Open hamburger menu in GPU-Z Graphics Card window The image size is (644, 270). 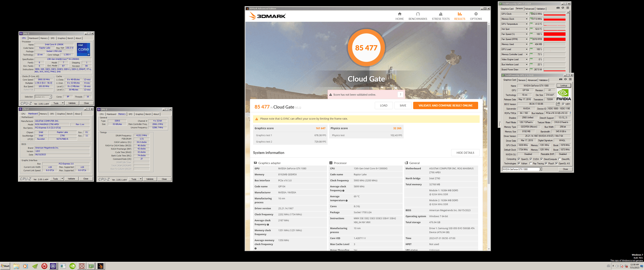(x=570, y=79)
